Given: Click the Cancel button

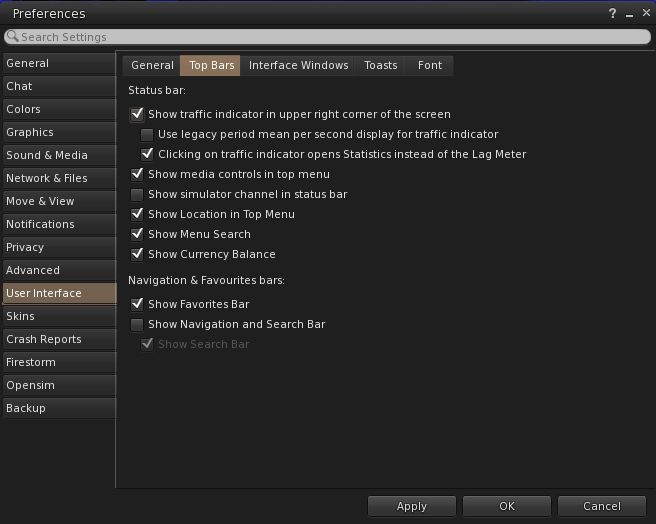Looking at the screenshot, I should tap(602, 506).
